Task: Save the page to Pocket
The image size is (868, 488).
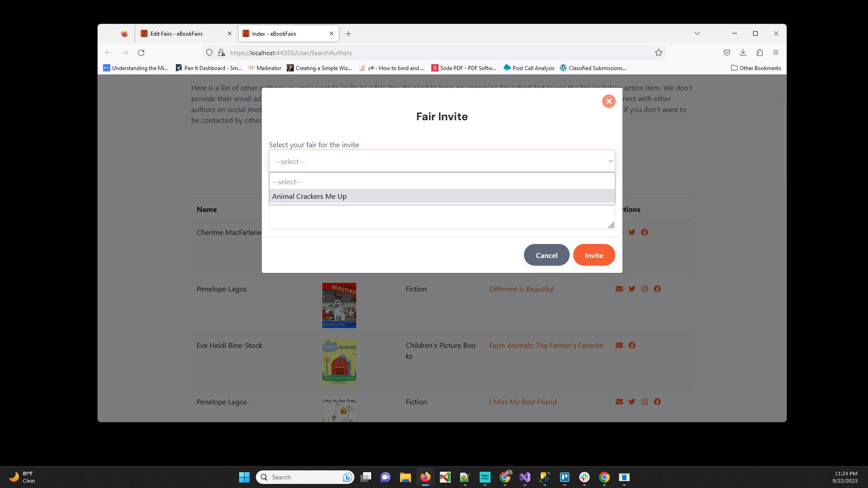Action: pyautogui.click(x=726, y=52)
